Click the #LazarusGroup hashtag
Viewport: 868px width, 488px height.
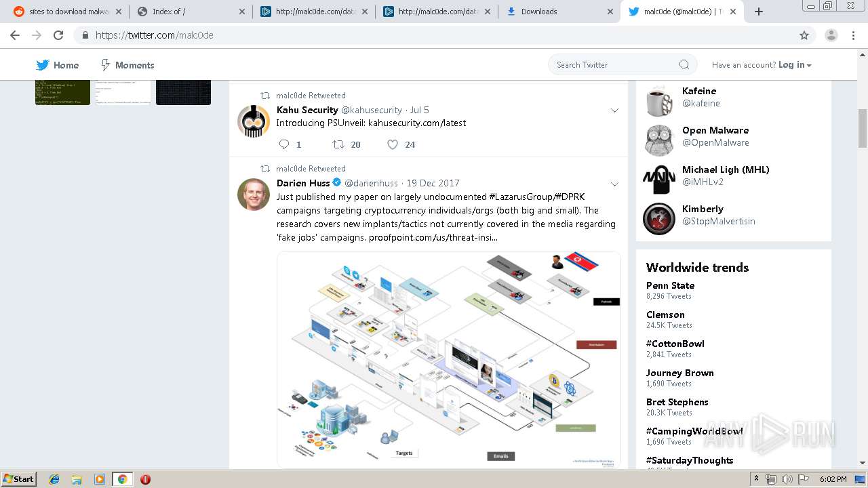coord(520,197)
